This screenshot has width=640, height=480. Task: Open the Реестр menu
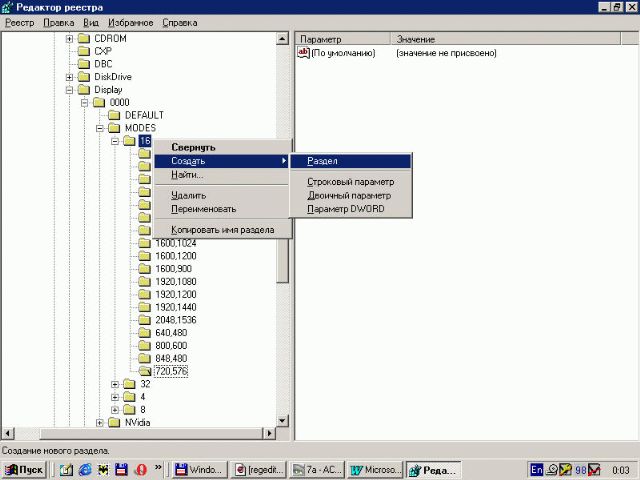pyautogui.click(x=19, y=23)
